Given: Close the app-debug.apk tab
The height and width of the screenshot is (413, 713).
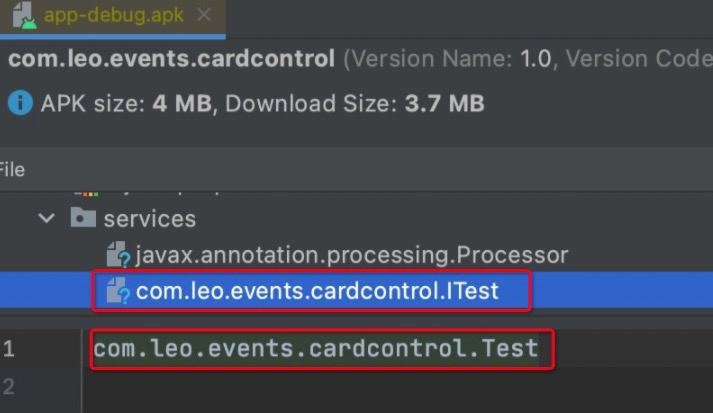Looking at the screenshot, I should pos(204,15).
